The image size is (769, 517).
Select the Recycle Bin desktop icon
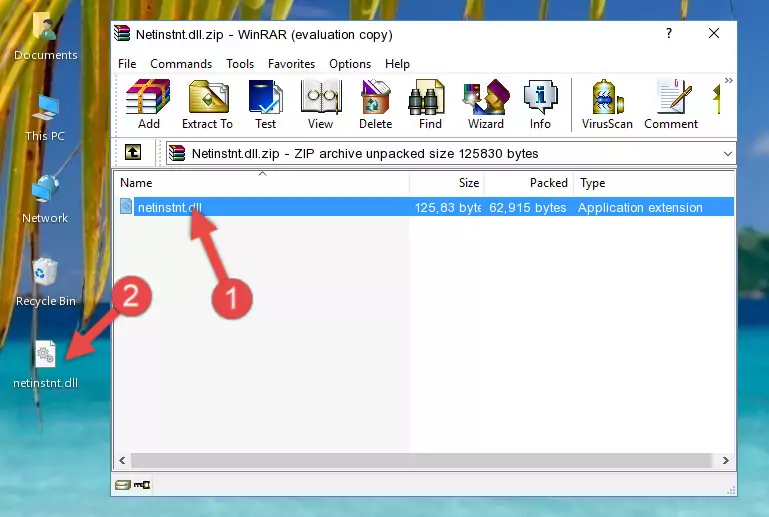point(45,283)
